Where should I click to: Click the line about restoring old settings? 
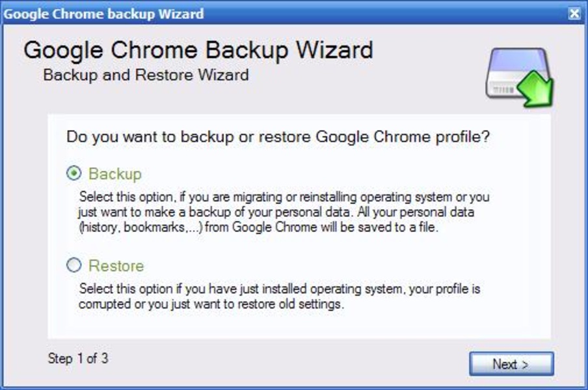tap(211, 304)
